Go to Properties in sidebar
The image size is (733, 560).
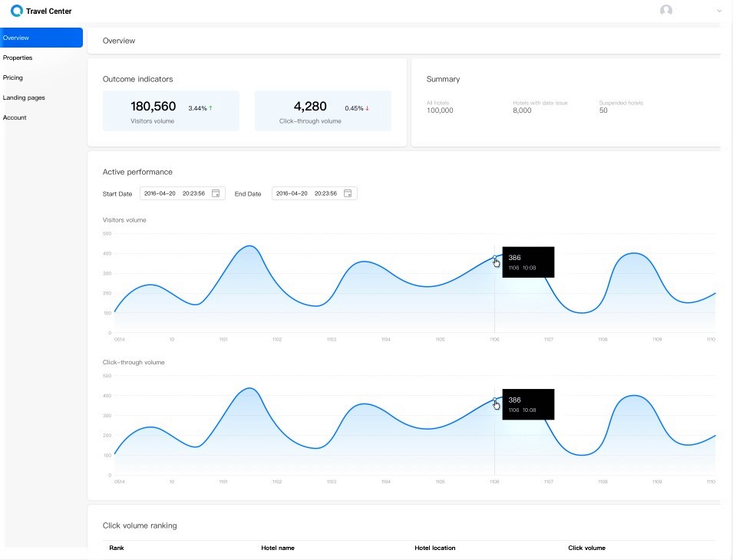pyautogui.click(x=18, y=58)
